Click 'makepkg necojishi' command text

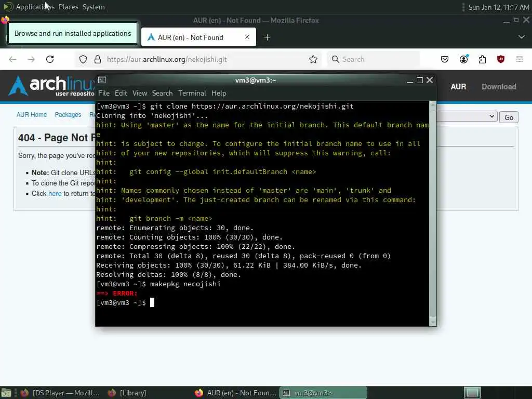click(185, 284)
